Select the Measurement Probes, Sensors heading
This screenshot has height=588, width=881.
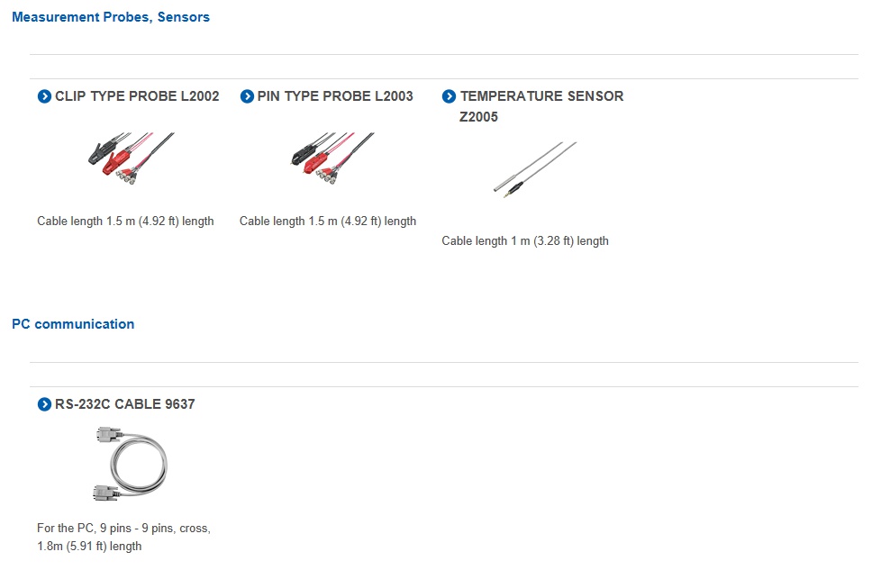click(111, 17)
